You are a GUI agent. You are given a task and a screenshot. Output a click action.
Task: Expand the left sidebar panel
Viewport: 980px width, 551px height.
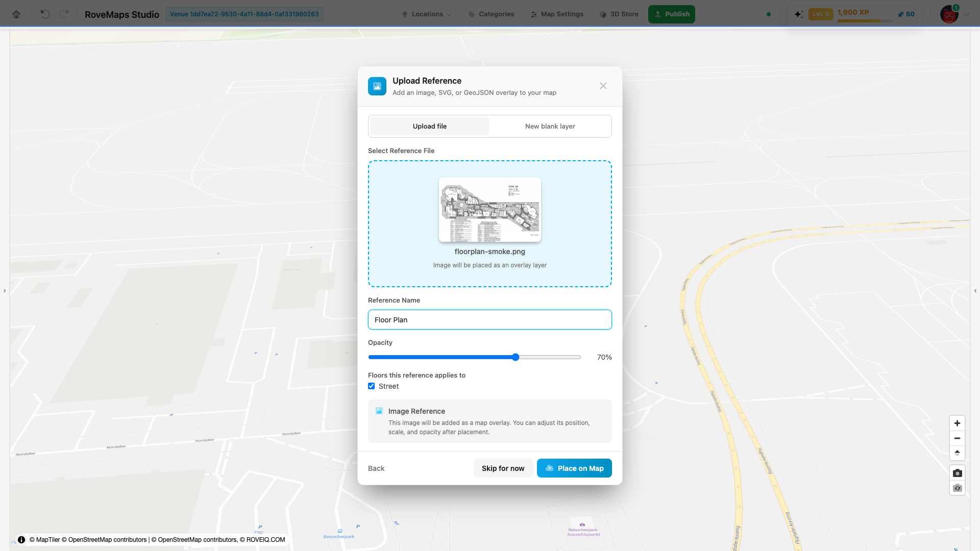[5, 291]
